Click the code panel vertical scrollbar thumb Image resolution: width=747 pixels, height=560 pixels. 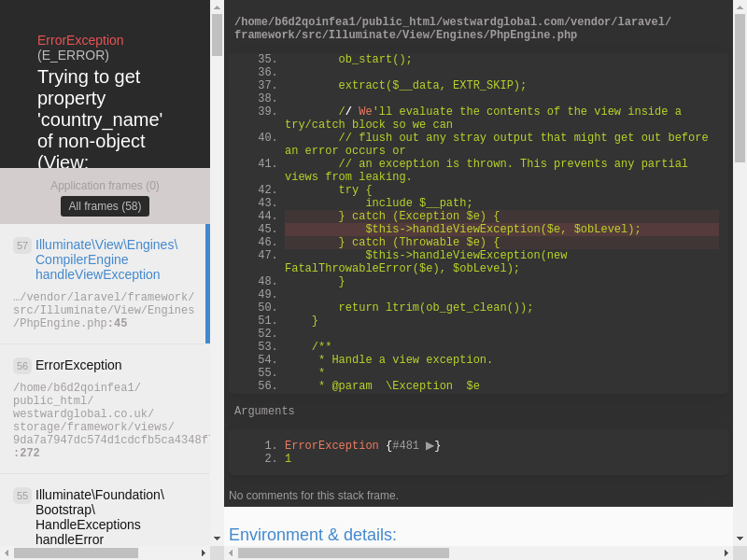coord(740,88)
